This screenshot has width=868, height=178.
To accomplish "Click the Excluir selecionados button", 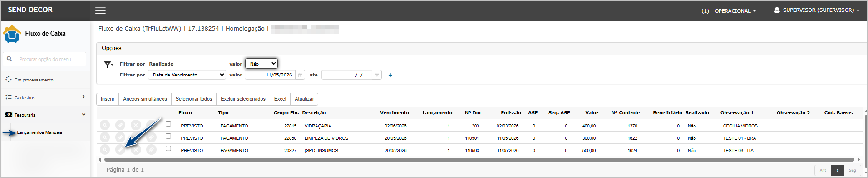I will [x=243, y=99].
